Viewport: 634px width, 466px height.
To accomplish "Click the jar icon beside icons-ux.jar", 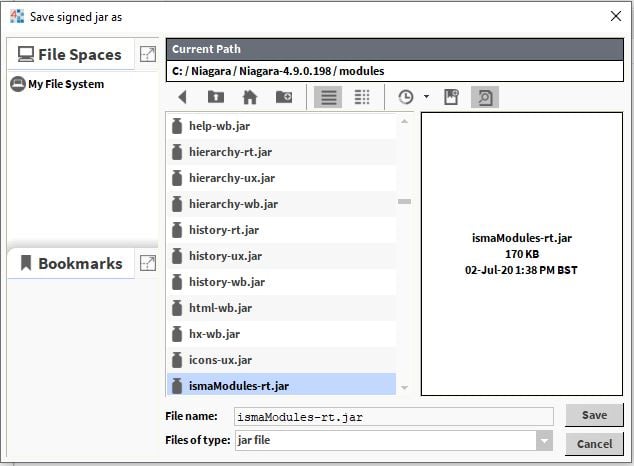I will coord(177,360).
